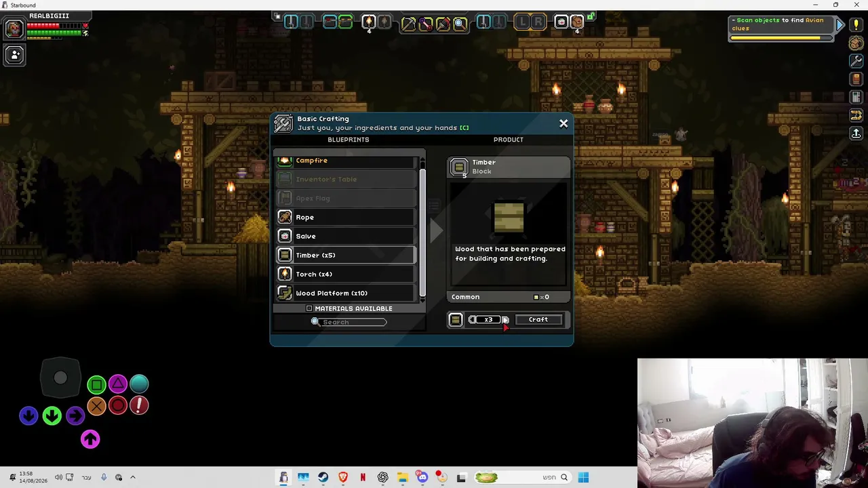The image size is (868, 488).
Task: Open Discord from the taskbar
Action: (x=422, y=477)
